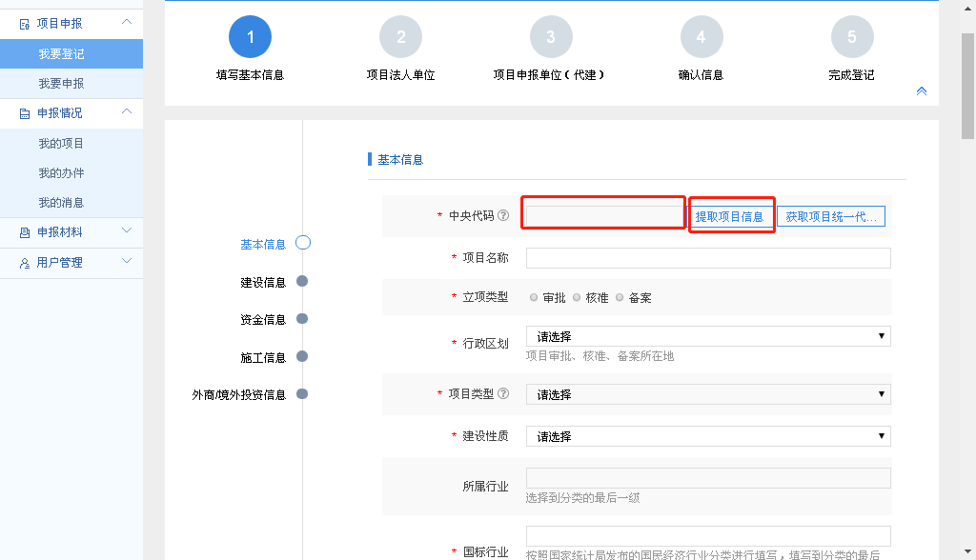
Task: Open 我要申报 in the sidebar
Action: pos(61,84)
